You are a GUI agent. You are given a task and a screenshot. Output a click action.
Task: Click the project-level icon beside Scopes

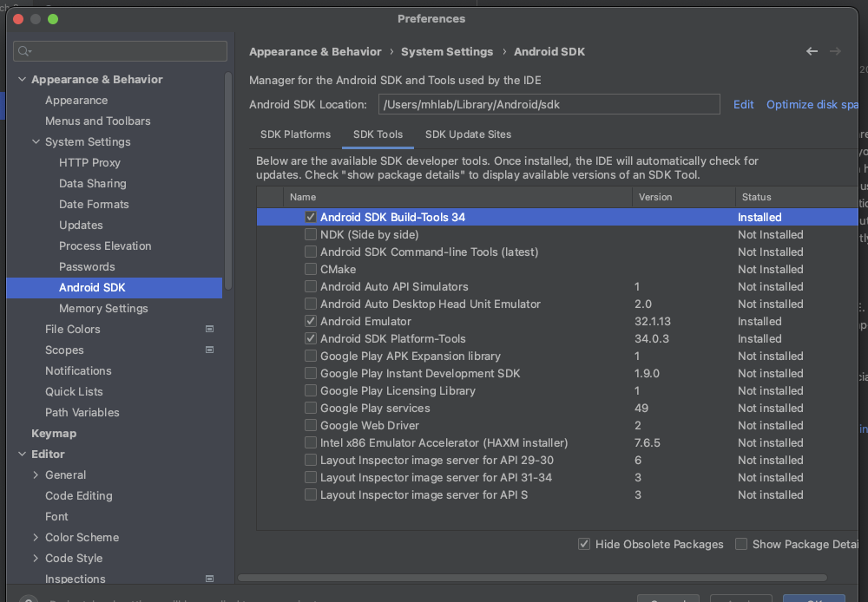[209, 350]
